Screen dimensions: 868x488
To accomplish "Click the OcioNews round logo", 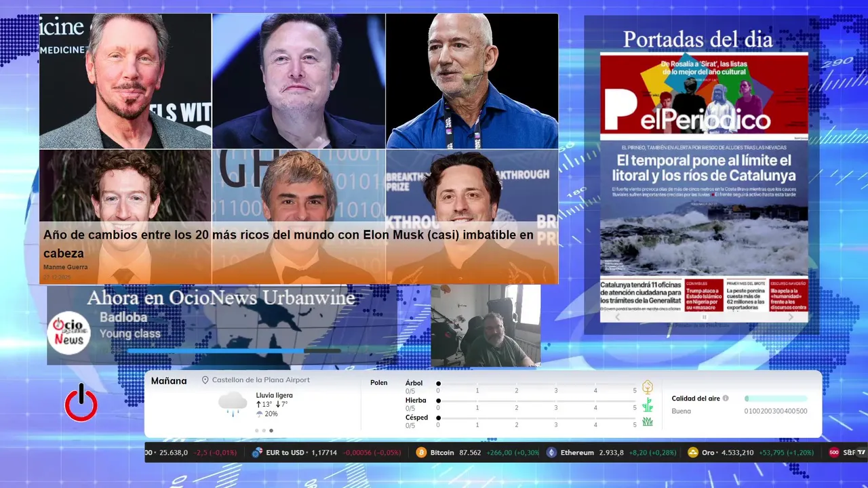I will click(x=68, y=333).
